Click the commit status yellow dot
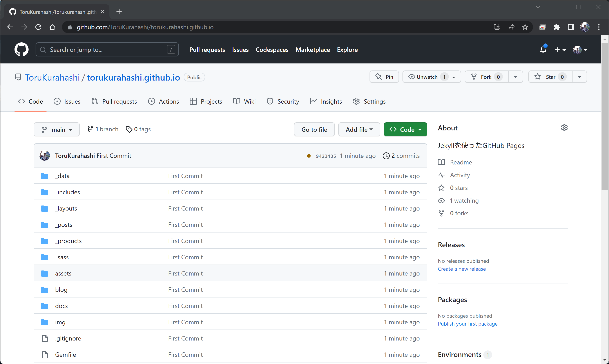This screenshot has width=609, height=364. (309, 156)
